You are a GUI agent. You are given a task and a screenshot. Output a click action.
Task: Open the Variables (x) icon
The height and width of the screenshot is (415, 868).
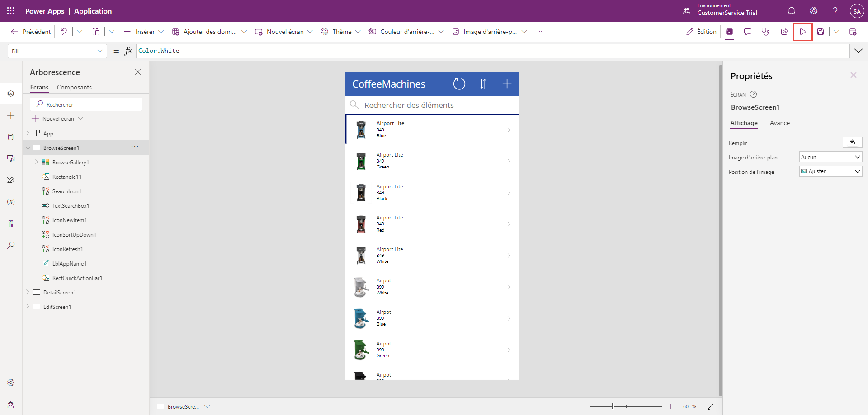[11, 201]
